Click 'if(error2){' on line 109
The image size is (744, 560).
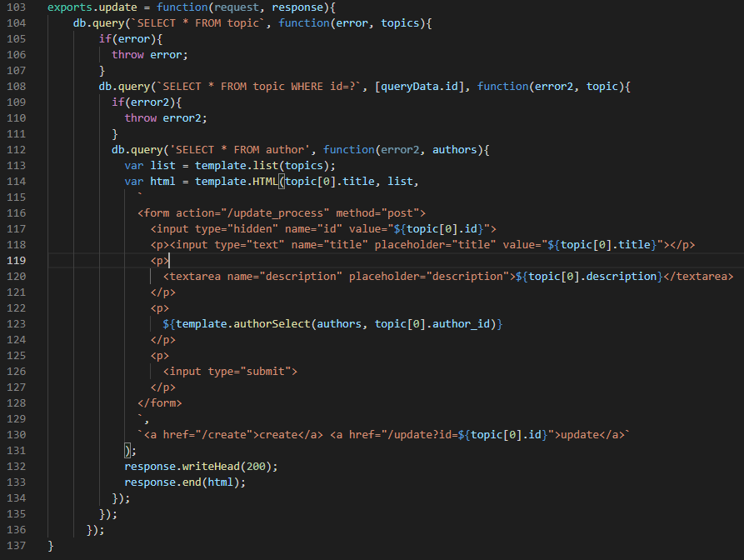147,102
